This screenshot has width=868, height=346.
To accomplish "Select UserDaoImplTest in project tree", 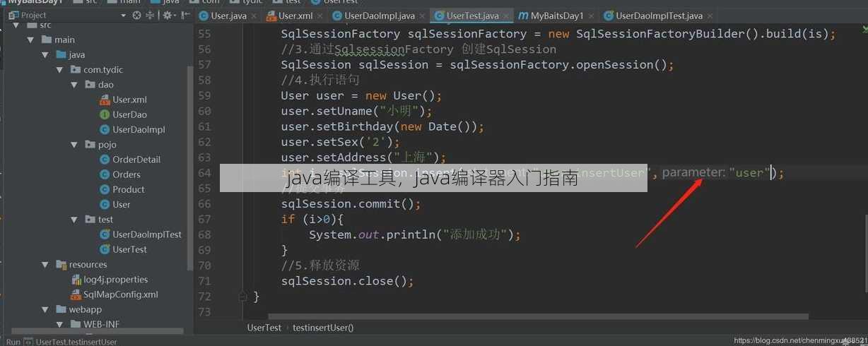I will (x=147, y=234).
